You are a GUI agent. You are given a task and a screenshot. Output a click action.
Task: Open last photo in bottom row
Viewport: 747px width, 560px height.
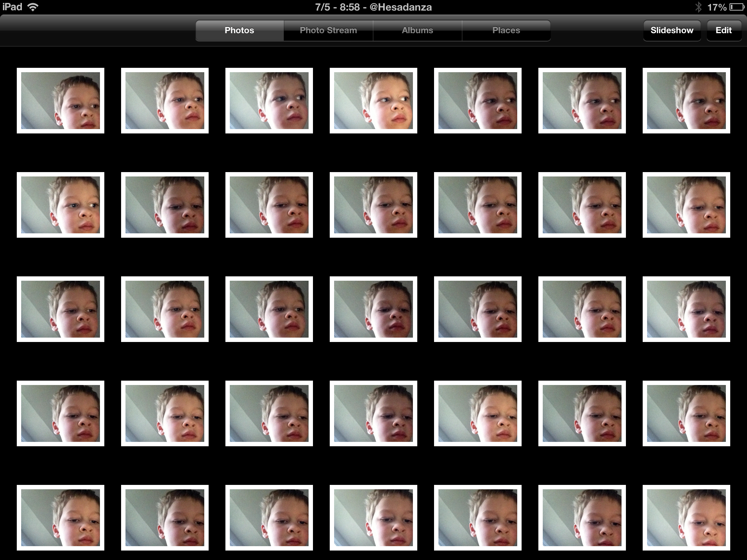[x=686, y=518]
